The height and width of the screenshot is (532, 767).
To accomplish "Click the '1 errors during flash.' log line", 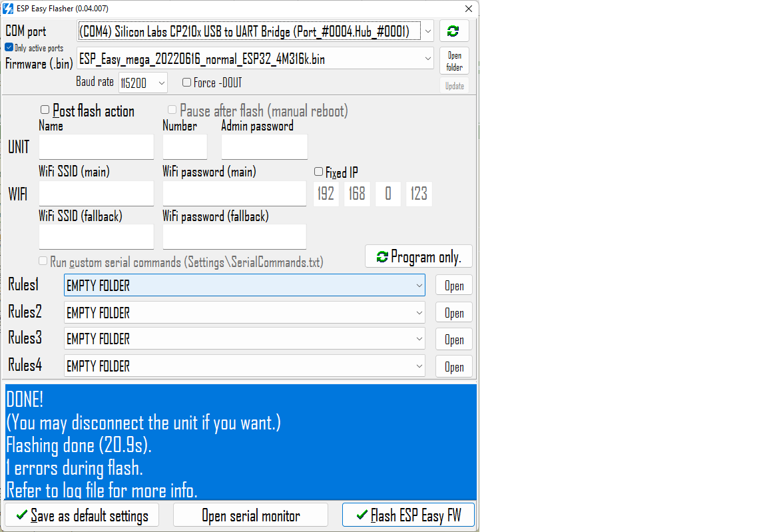I will pyautogui.click(x=75, y=469).
